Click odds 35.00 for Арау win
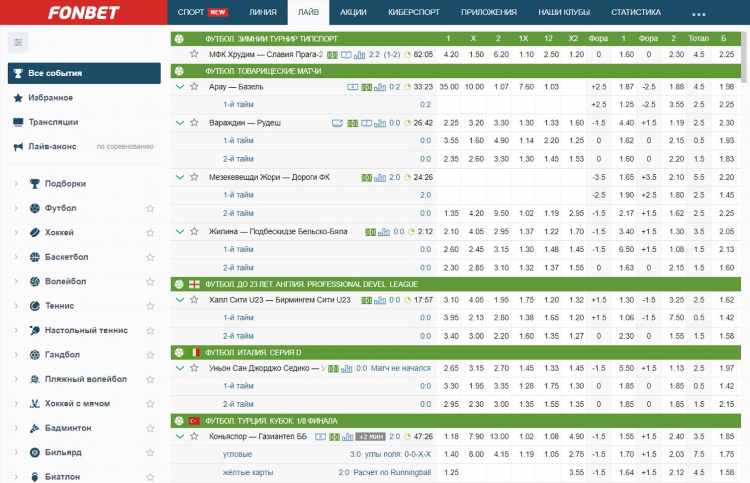Image resolution: width=750 pixels, height=483 pixels. click(x=449, y=87)
